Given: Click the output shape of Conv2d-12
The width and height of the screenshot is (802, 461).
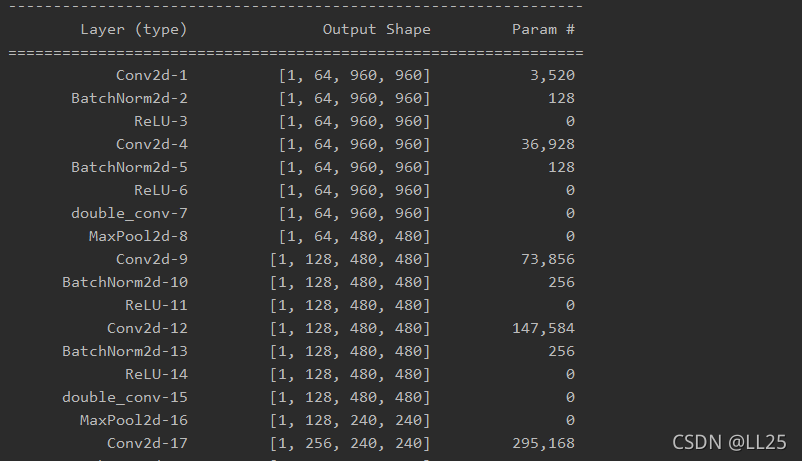Looking at the screenshot, I should click(350, 329).
